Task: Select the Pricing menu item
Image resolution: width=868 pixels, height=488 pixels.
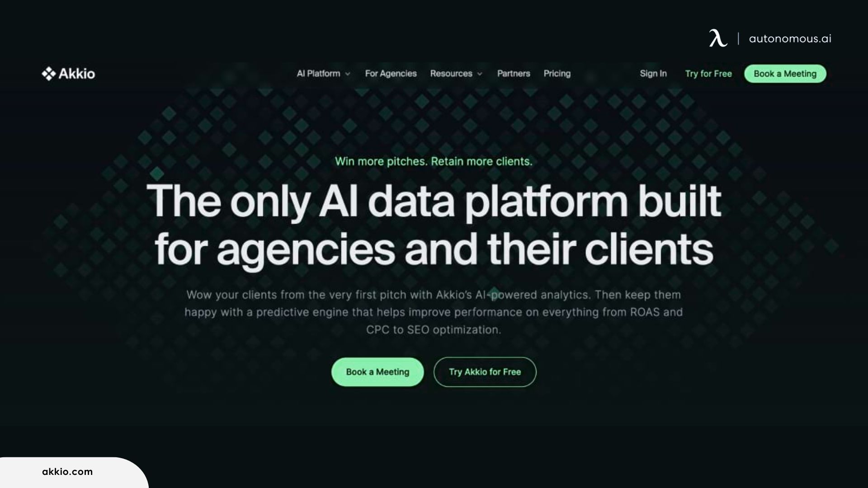Action: [x=557, y=73]
